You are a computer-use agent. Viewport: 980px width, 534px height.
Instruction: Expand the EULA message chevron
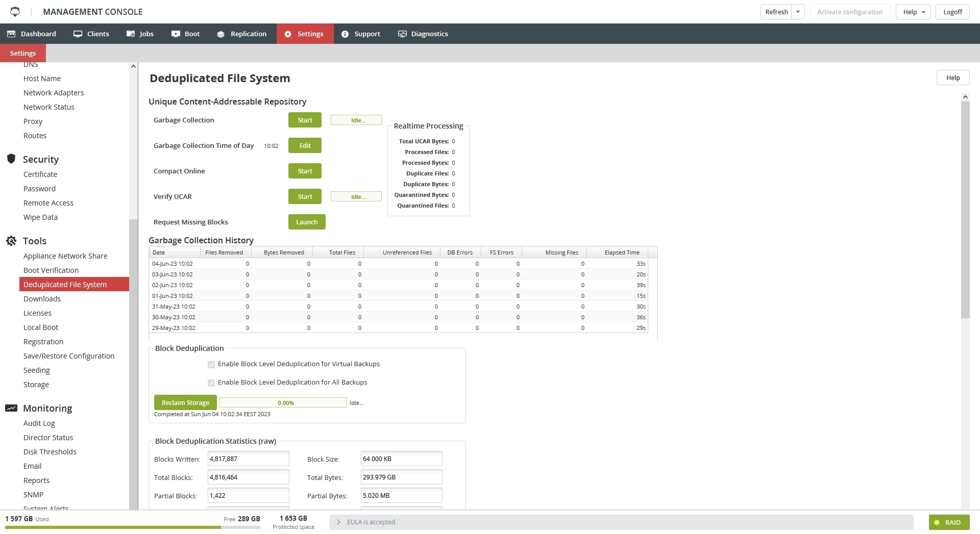[338, 522]
